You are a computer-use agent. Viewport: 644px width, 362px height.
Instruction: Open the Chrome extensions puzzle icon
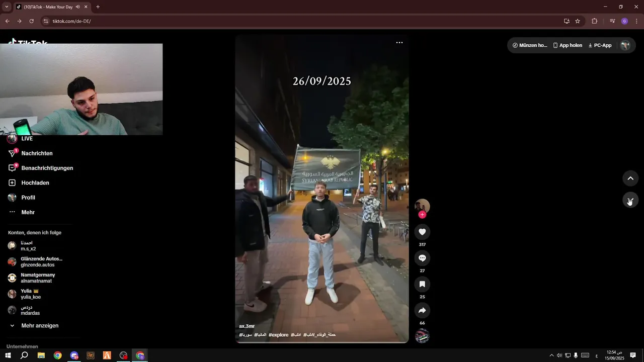(x=595, y=21)
